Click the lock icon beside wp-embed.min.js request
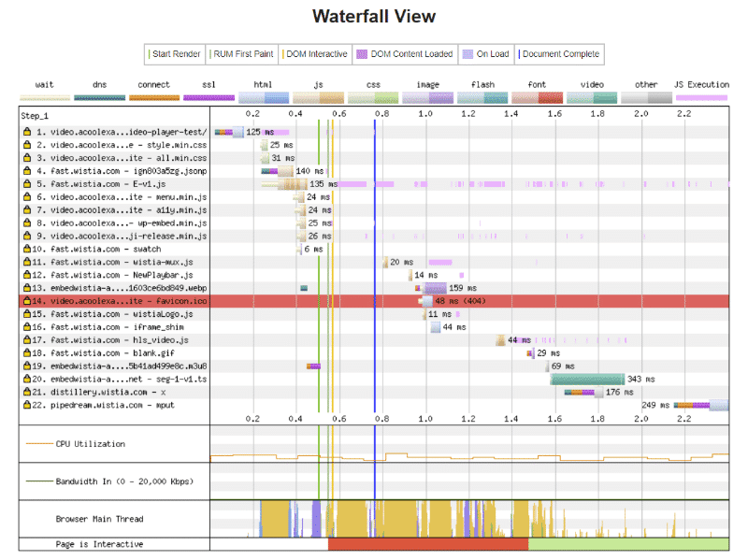748x560 pixels. coord(27,223)
